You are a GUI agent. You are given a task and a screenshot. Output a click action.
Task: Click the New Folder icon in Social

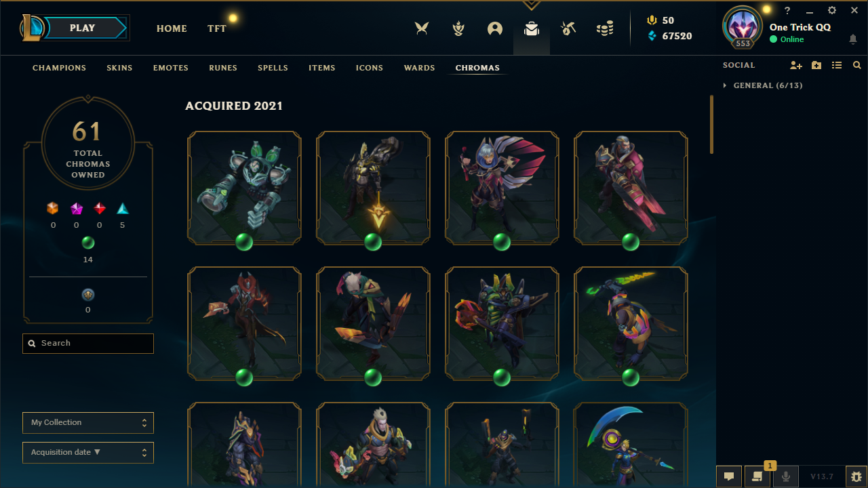coord(816,66)
